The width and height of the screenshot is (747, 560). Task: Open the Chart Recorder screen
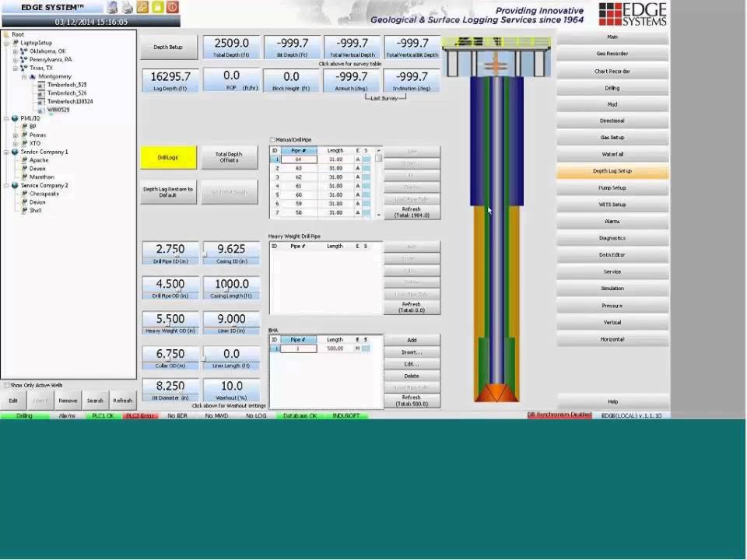(x=612, y=72)
